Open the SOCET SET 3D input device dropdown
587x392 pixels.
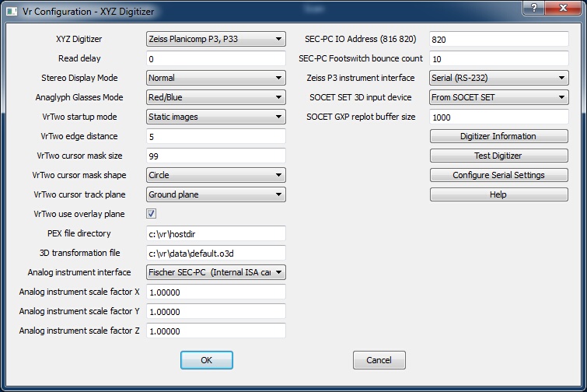click(x=499, y=97)
